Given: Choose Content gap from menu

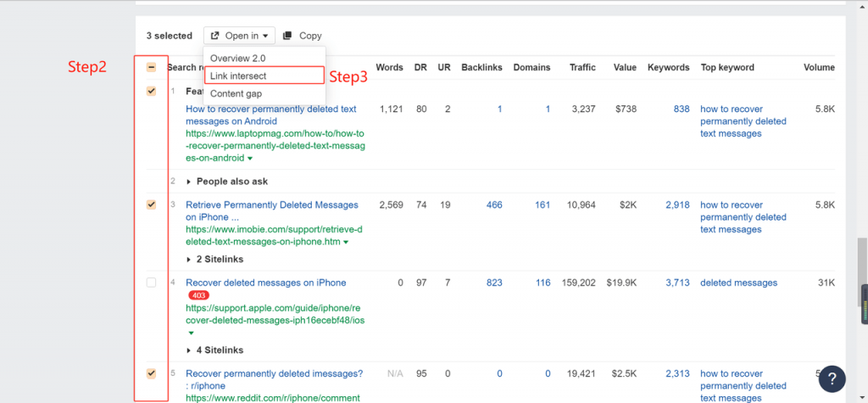Looking at the screenshot, I should (236, 93).
